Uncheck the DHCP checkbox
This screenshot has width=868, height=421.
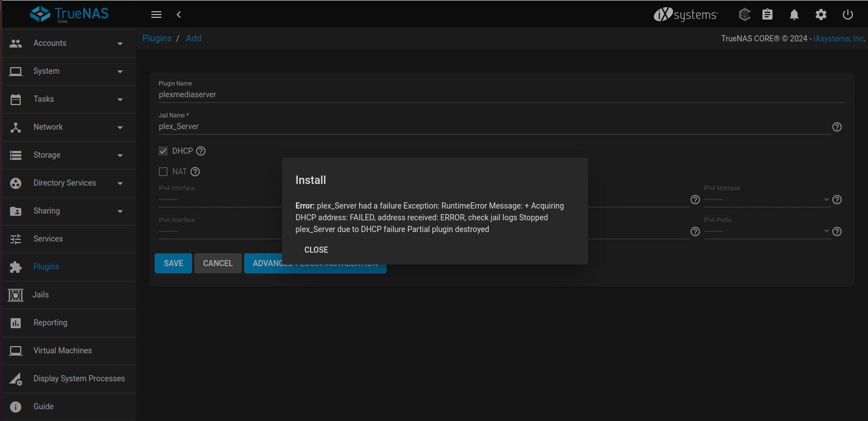click(x=163, y=151)
